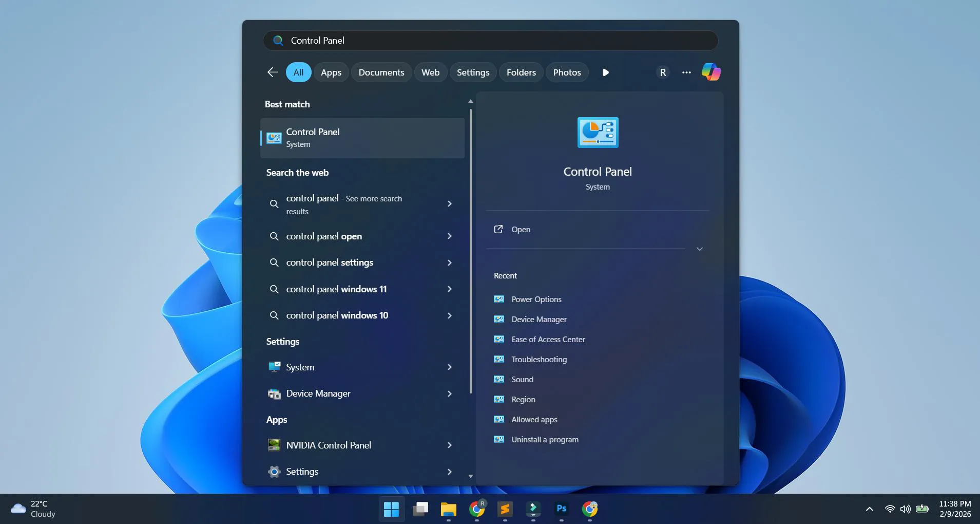The width and height of the screenshot is (980, 524).
Task: Open File Explorer from the taskbar
Action: [x=448, y=510]
